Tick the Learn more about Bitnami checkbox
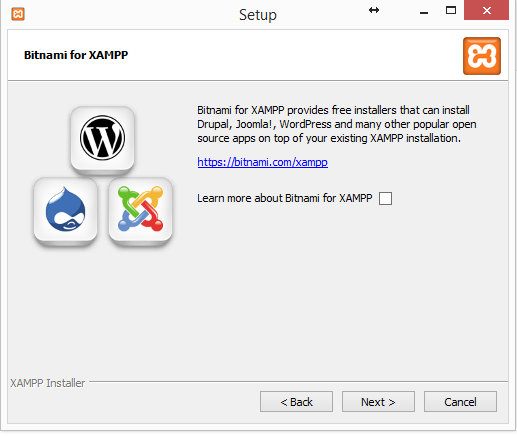 385,198
